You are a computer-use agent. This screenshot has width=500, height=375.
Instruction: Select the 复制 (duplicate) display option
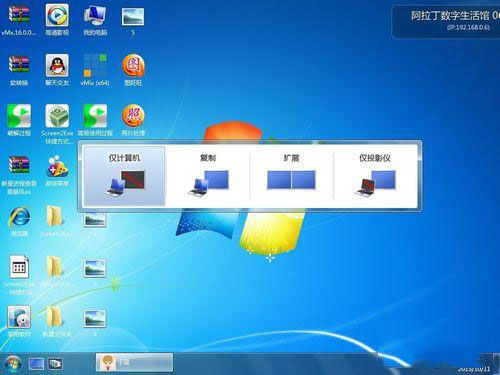pos(207,176)
